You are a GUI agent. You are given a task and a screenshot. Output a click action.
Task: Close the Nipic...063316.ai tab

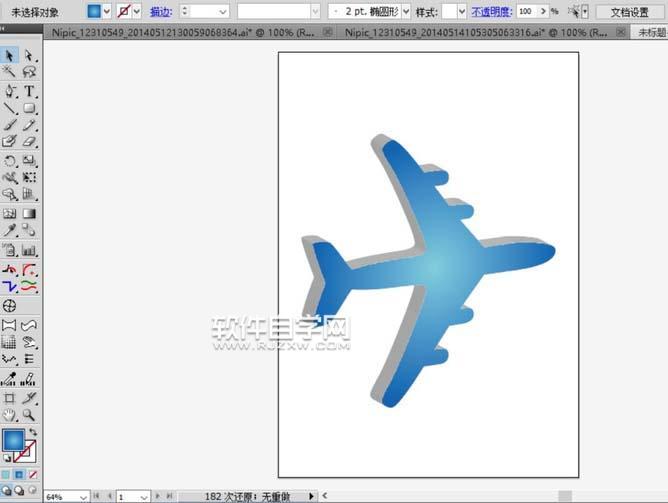[621, 32]
